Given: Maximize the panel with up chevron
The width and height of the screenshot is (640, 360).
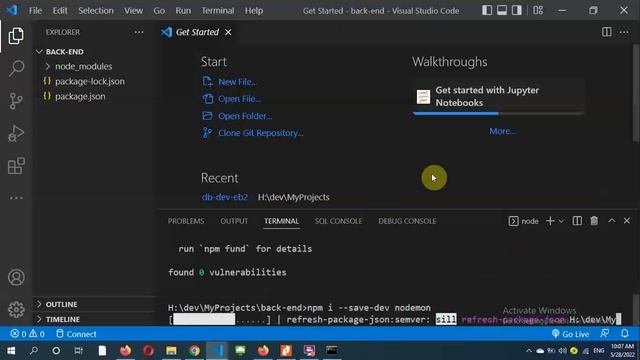Looking at the screenshot, I should point(611,221).
